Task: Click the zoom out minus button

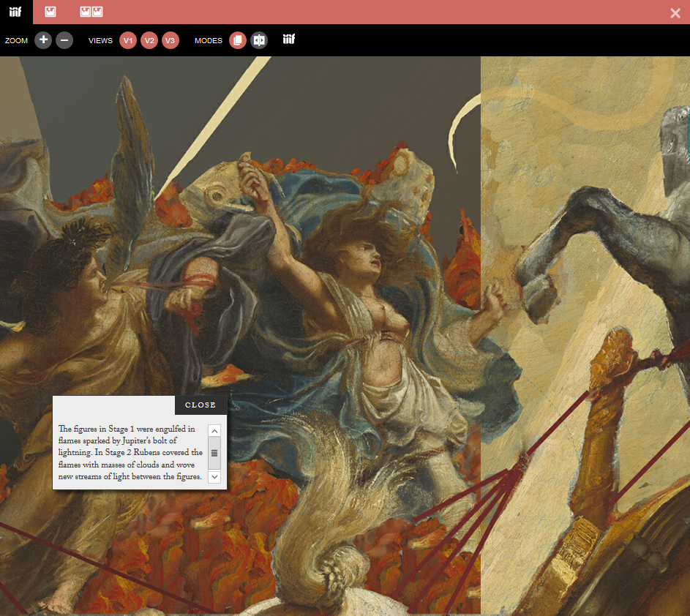Action: click(64, 40)
